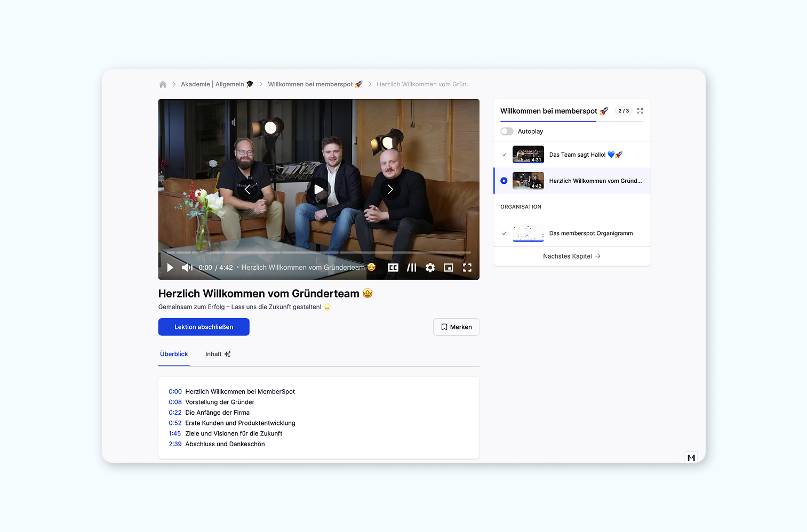Jump to 1:45 Ziele und Visionen
The width and height of the screenshot is (807, 532).
tap(226, 433)
